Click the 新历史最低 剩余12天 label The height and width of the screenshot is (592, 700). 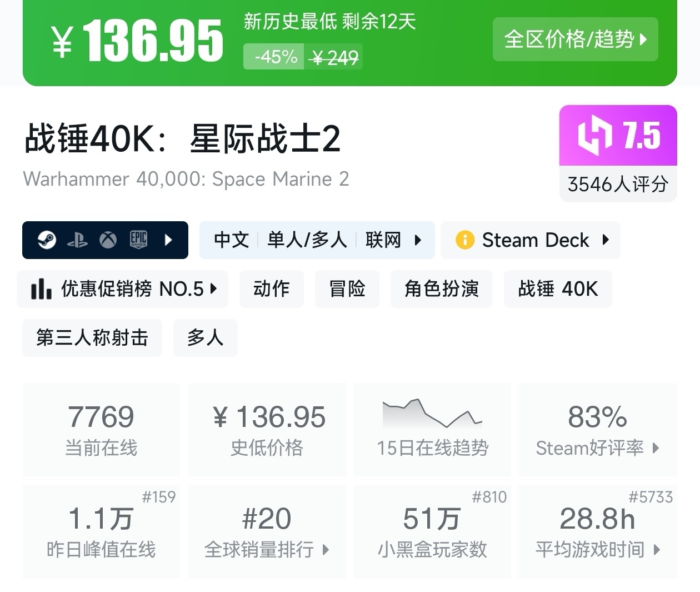tap(330, 22)
